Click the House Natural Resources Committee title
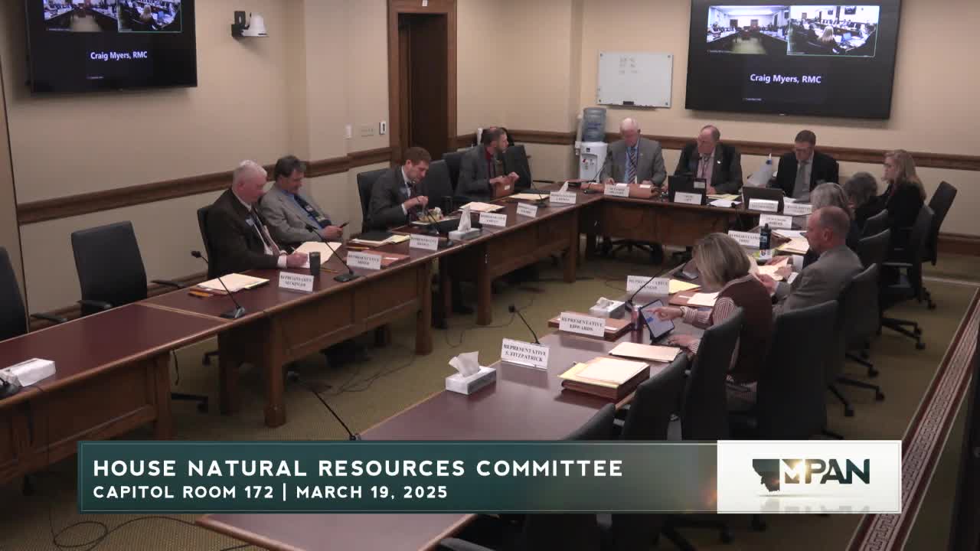The image size is (980, 551). coord(358,468)
